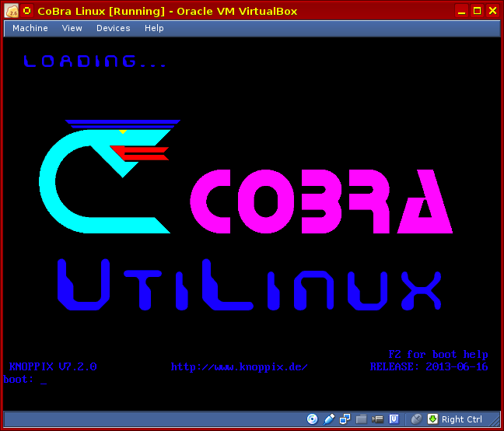Click the shared folders status icon

point(362,419)
